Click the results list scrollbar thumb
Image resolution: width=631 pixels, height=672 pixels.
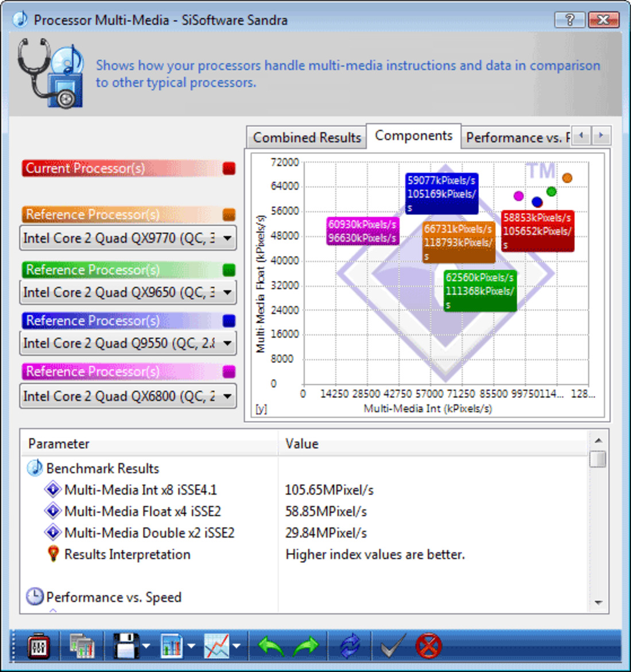(x=598, y=458)
